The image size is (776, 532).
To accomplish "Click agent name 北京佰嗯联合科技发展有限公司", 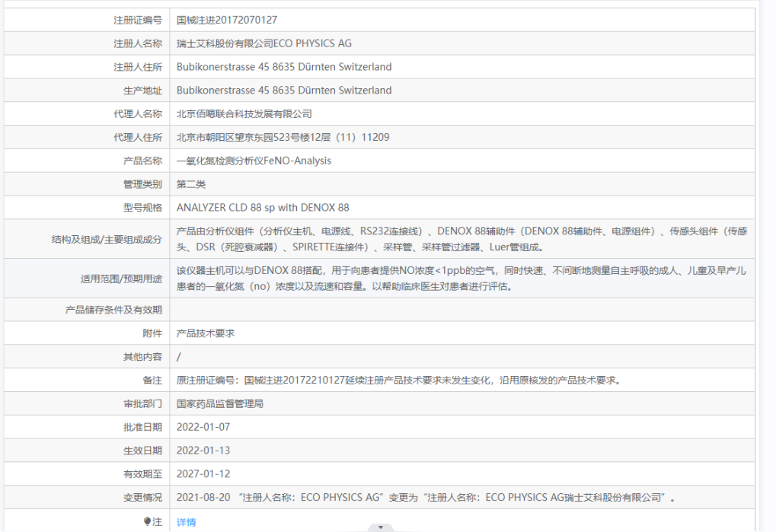I will click(244, 113).
